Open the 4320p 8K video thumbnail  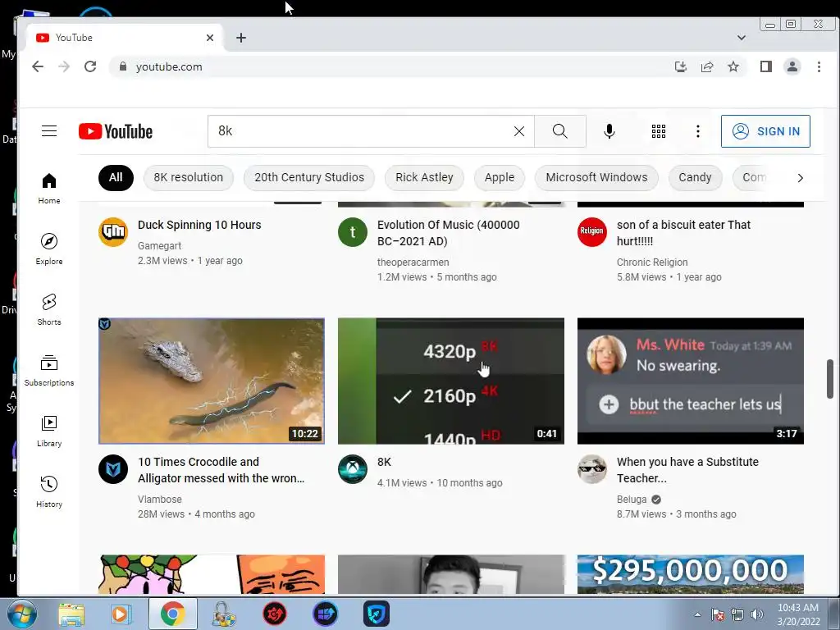click(x=451, y=381)
